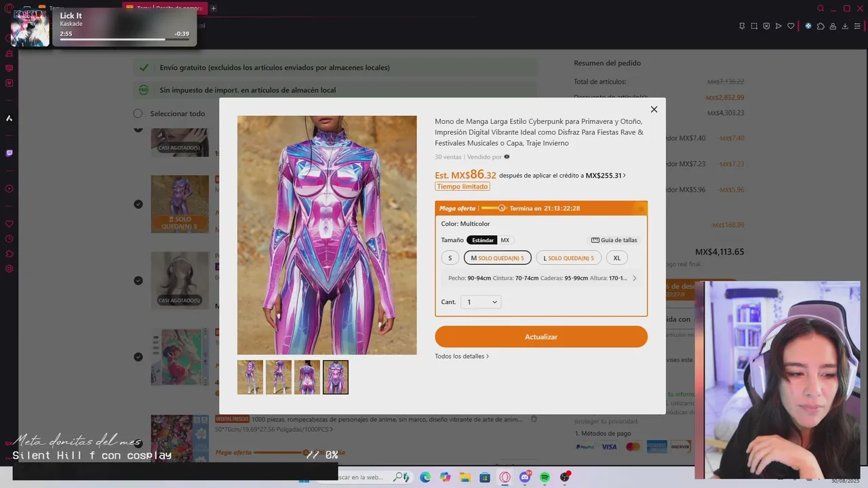Open Copilot from the taskbar
The width and height of the screenshot is (868, 488).
[x=445, y=477]
